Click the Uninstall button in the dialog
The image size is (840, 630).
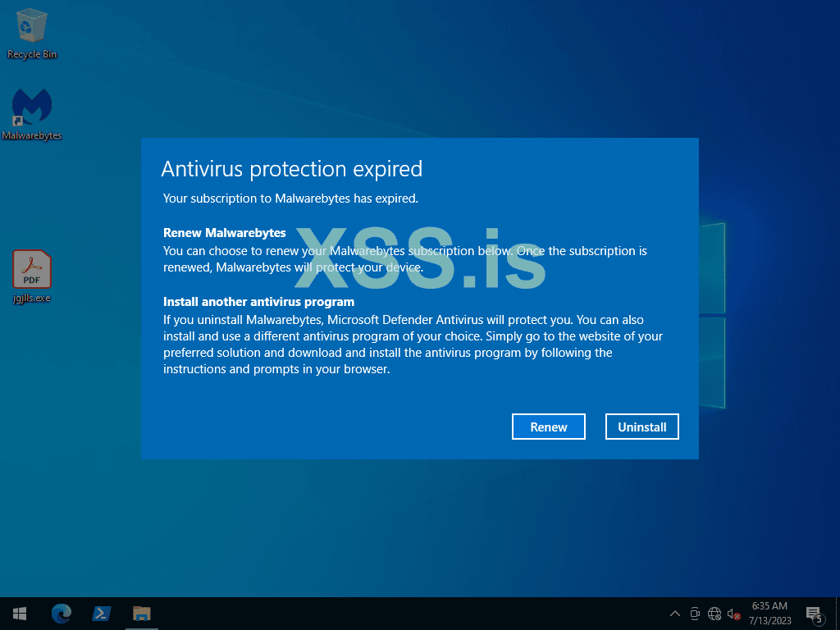point(641,427)
